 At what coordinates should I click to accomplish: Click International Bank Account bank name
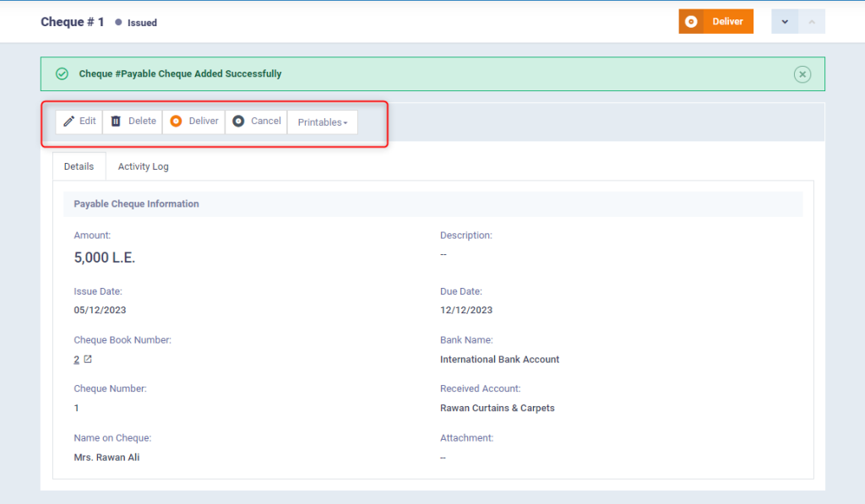click(x=499, y=360)
